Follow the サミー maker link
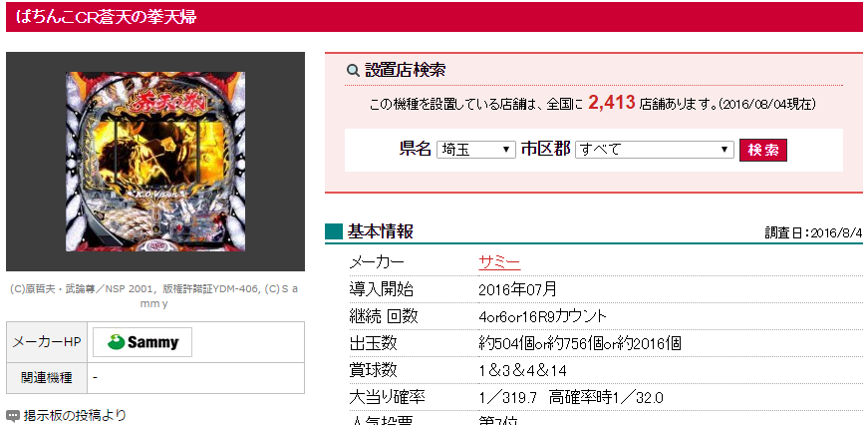Screen dimensions: 868x425 [499, 261]
